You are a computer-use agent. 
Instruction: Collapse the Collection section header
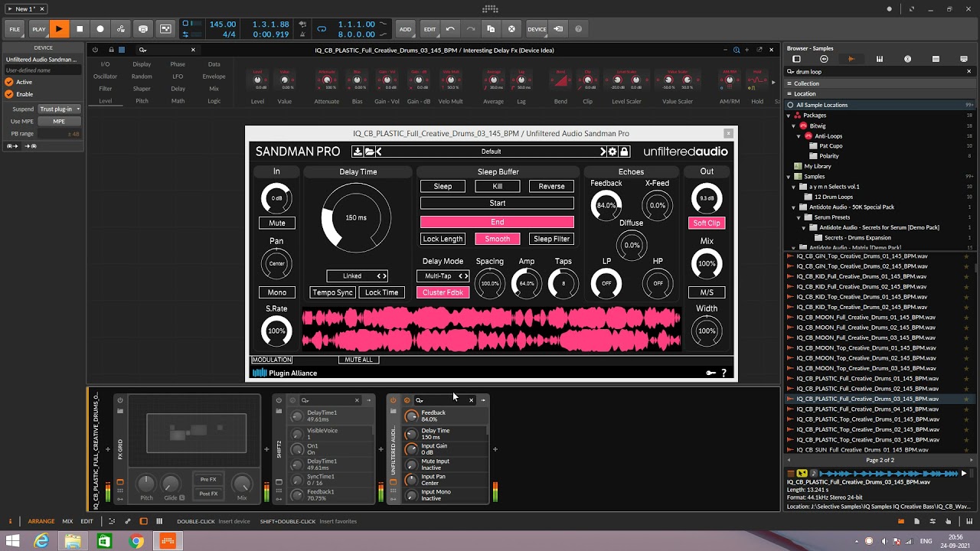[x=881, y=83]
